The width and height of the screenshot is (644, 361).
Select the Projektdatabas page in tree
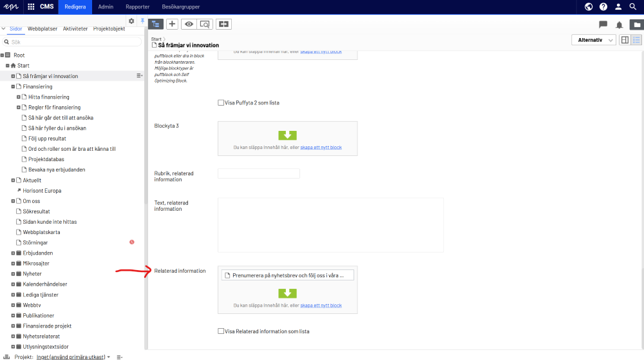[x=46, y=159]
